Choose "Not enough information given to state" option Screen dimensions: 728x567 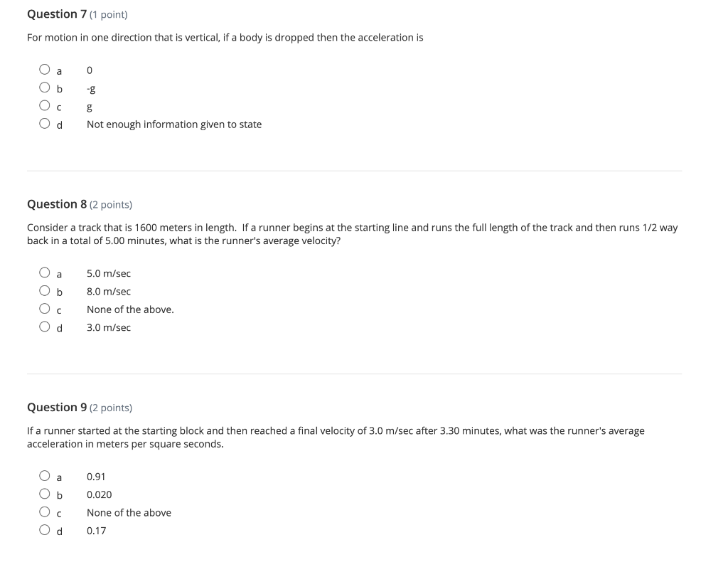tap(44, 124)
